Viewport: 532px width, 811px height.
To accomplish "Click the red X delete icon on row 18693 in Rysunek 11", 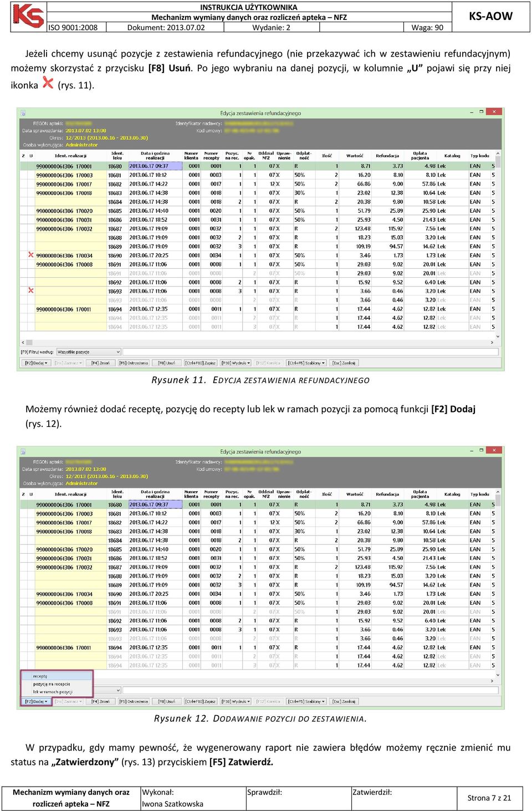I will (x=31, y=290).
